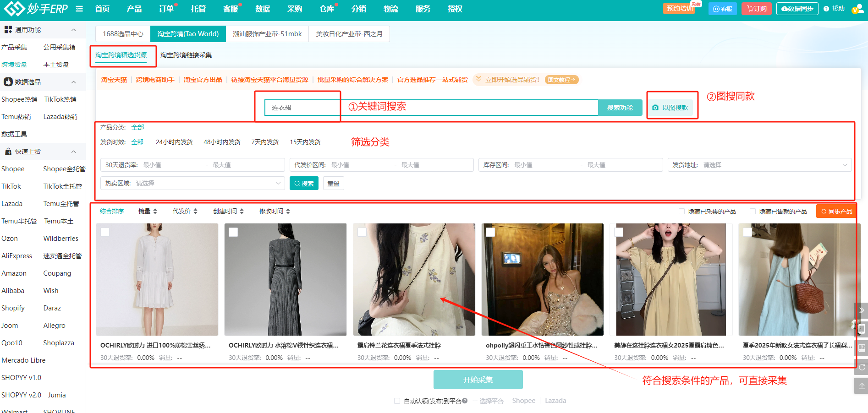This screenshot has width=868, height=413.
Task: Collapse the 通用功能 sidebar section
Action: coord(73,30)
